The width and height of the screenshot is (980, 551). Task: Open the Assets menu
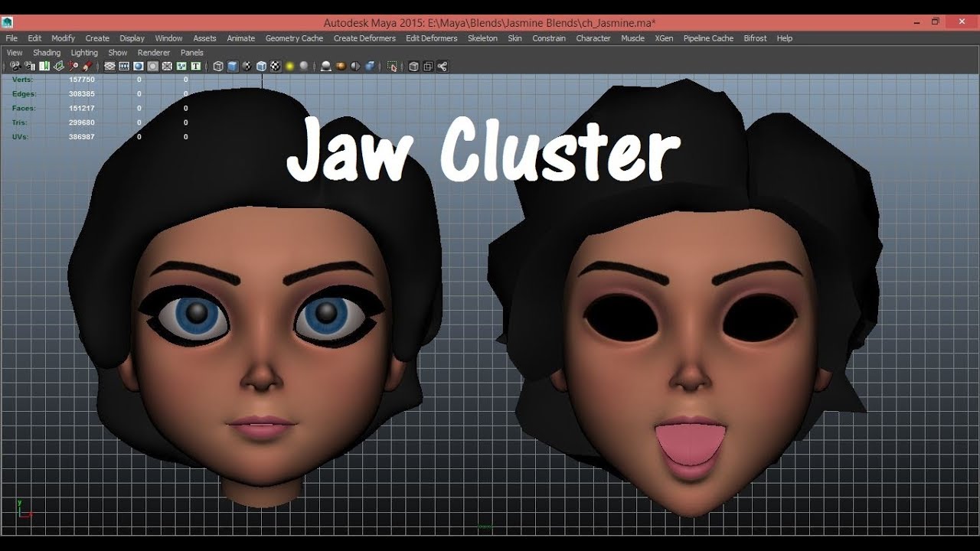point(204,38)
